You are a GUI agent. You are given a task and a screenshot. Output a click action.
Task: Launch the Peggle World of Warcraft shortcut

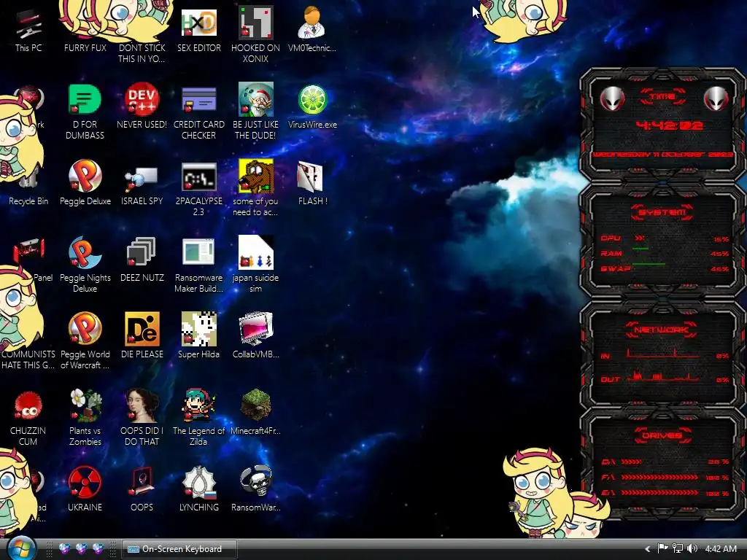(x=85, y=341)
